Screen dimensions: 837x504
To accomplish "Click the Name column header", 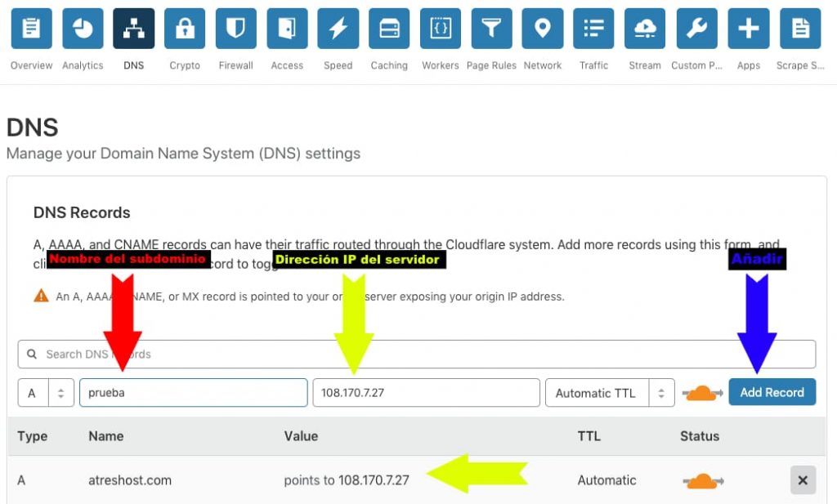I will click(106, 436).
